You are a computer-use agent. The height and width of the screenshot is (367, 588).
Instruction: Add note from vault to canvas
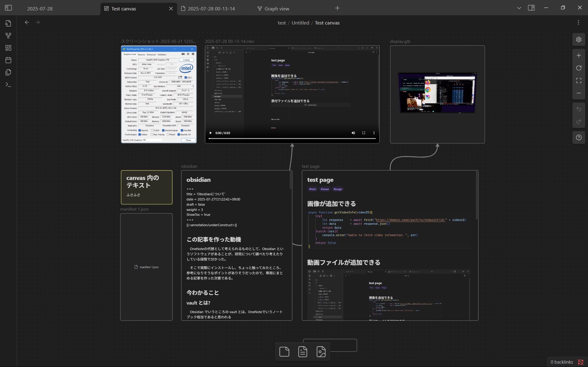[x=302, y=352]
